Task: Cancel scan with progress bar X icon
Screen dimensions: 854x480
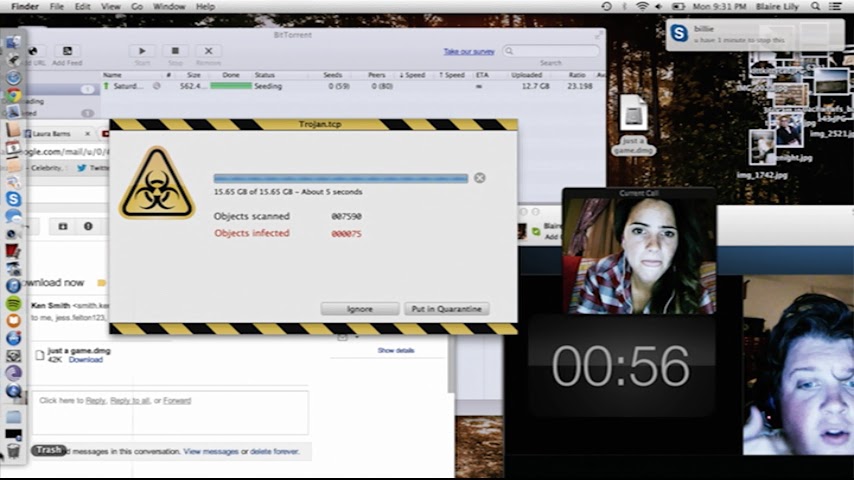Action: point(480,178)
